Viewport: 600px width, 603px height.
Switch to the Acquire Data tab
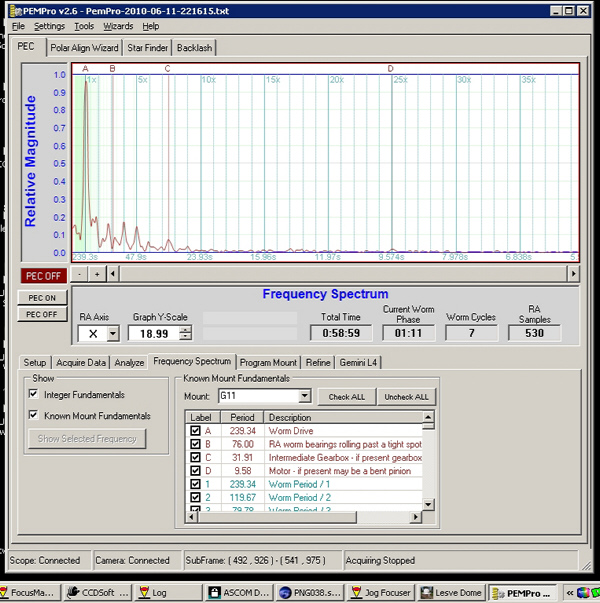click(81, 363)
